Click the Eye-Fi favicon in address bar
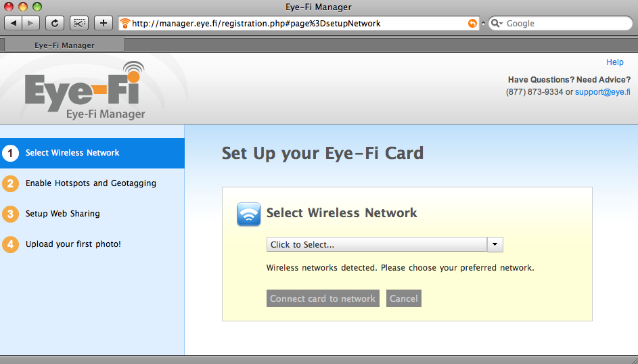Image resolution: width=638 pixels, height=364 pixels. pos(125,24)
